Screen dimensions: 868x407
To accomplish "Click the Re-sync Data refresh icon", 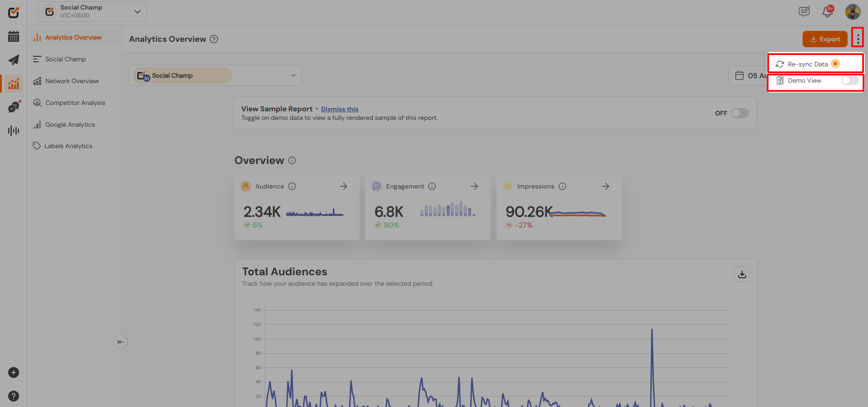I will tap(779, 64).
